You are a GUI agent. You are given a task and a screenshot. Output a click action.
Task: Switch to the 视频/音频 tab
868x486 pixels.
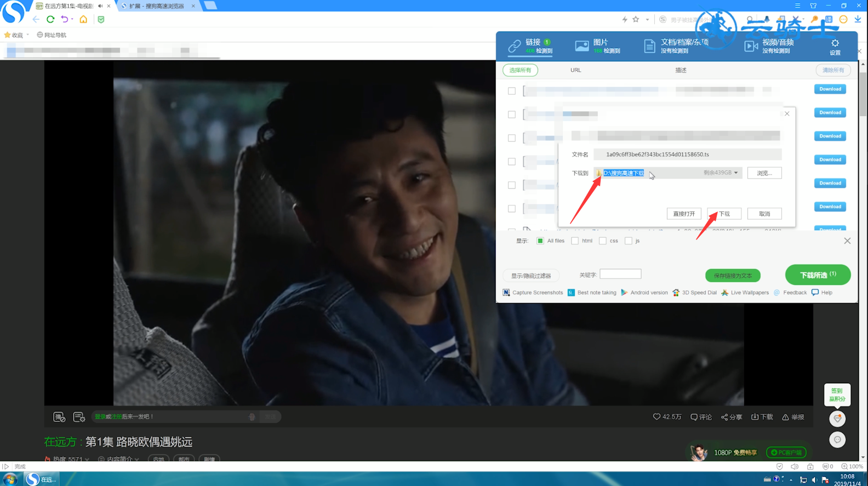tap(769, 46)
